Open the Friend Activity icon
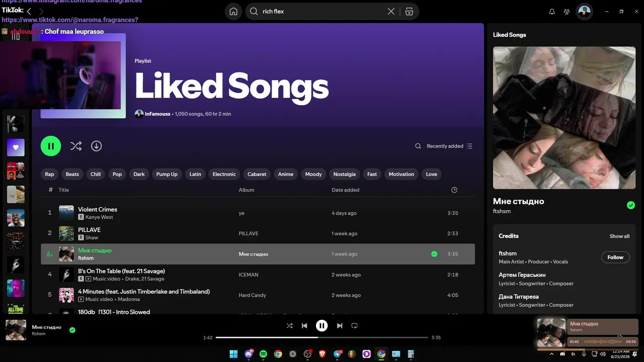Viewport: 644px width, 362px height. click(x=567, y=12)
